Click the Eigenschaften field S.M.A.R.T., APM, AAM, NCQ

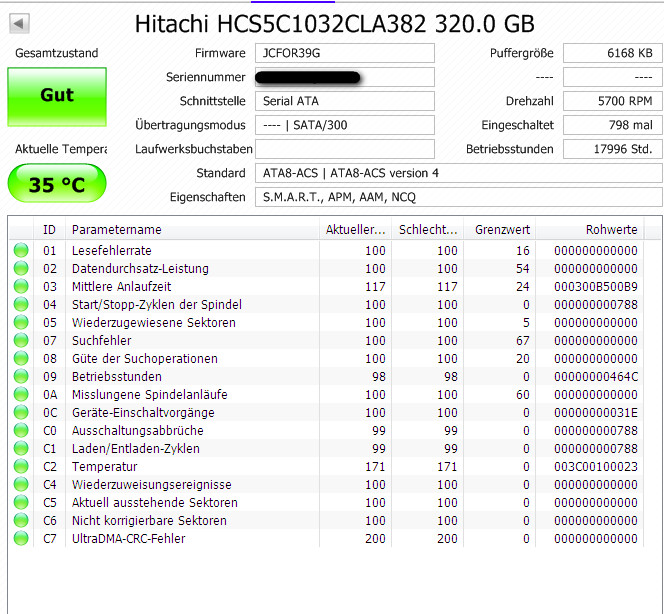click(x=459, y=197)
